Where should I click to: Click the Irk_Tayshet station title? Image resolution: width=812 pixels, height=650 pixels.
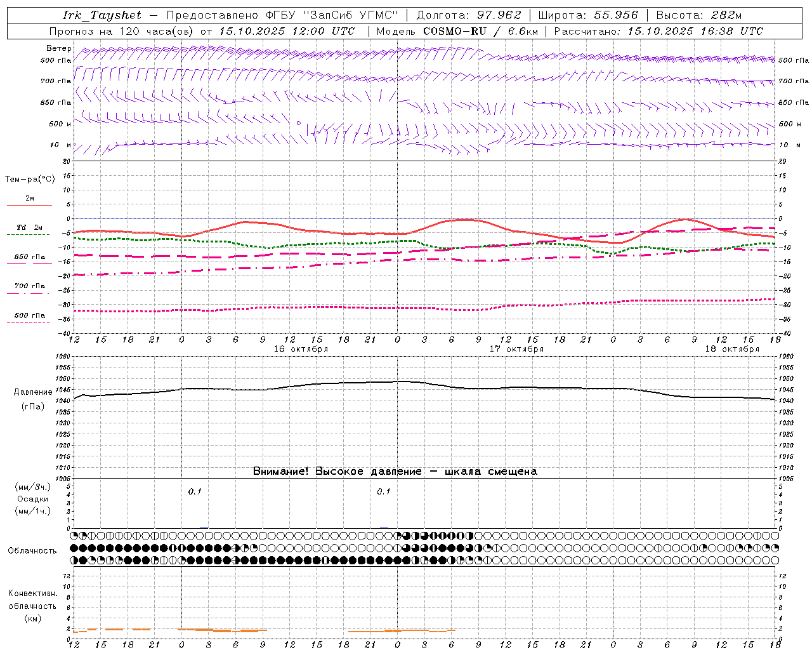(x=102, y=15)
